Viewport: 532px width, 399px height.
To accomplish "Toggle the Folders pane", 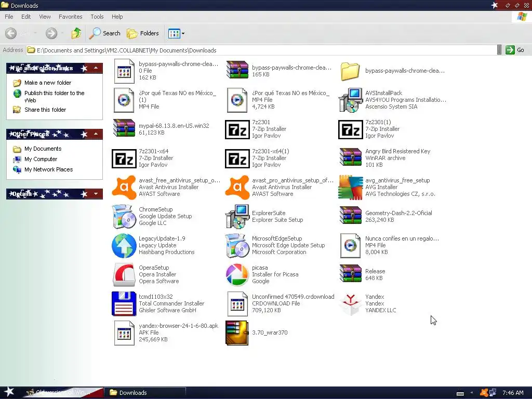I will tap(143, 33).
